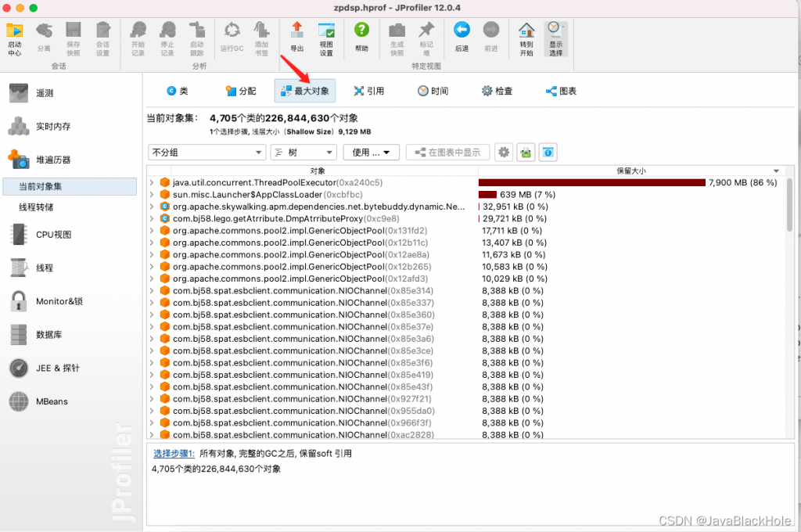801x532 pixels.
Task: Select the NIOChannel(0x927f21) row
Action: (x=466, y=399)
